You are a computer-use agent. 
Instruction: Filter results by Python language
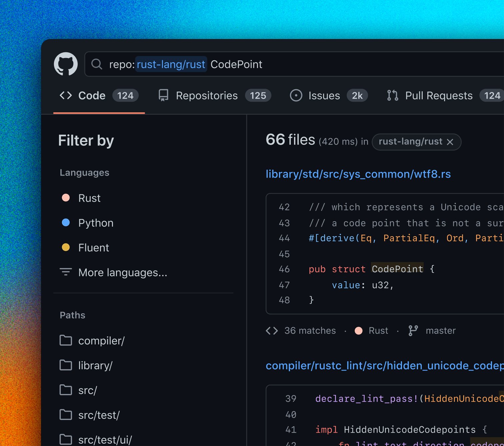96,223
